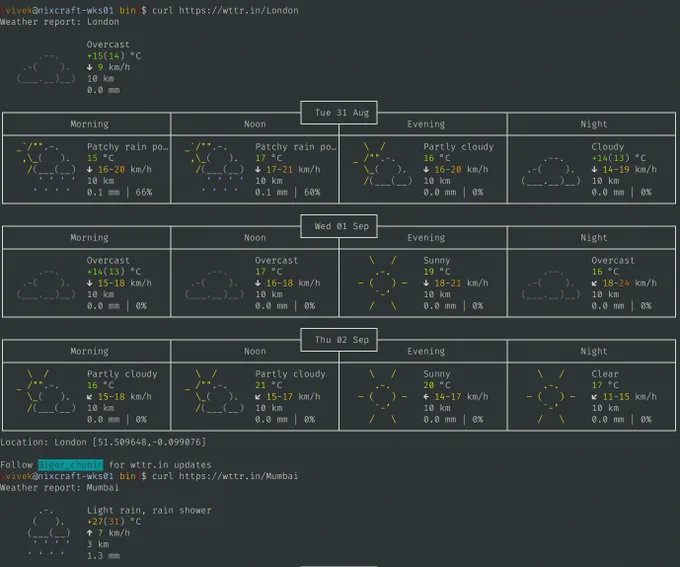This screenshot has width=680, height=567.
Task: Select the 'Wed 01 Sep' date header
Action: click(342, 226)
